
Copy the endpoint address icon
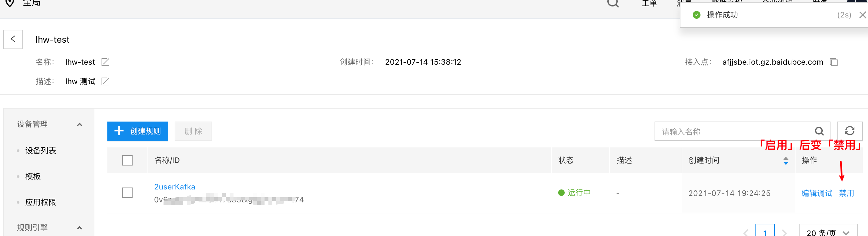point(834,62)
